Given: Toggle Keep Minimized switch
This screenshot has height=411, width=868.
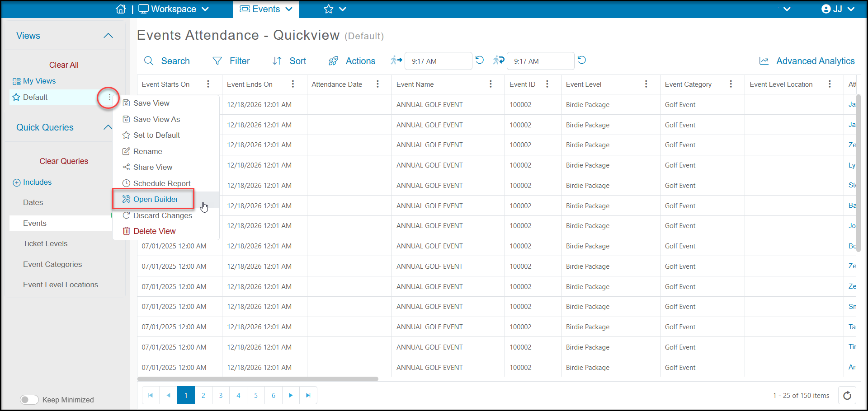Looking at the screenshot, I should pos(29,400).
